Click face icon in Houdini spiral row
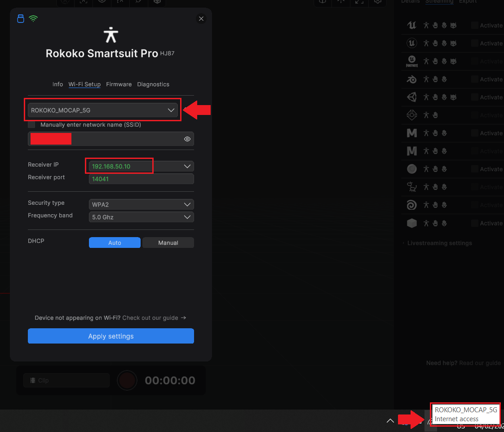 tap(444, 205)
